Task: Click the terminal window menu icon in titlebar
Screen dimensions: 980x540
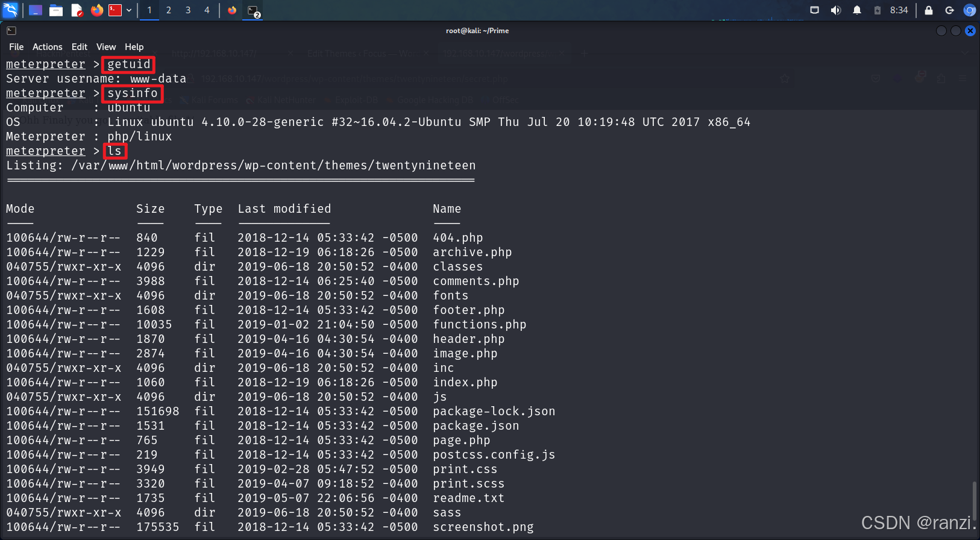Action: pos(11,31)
